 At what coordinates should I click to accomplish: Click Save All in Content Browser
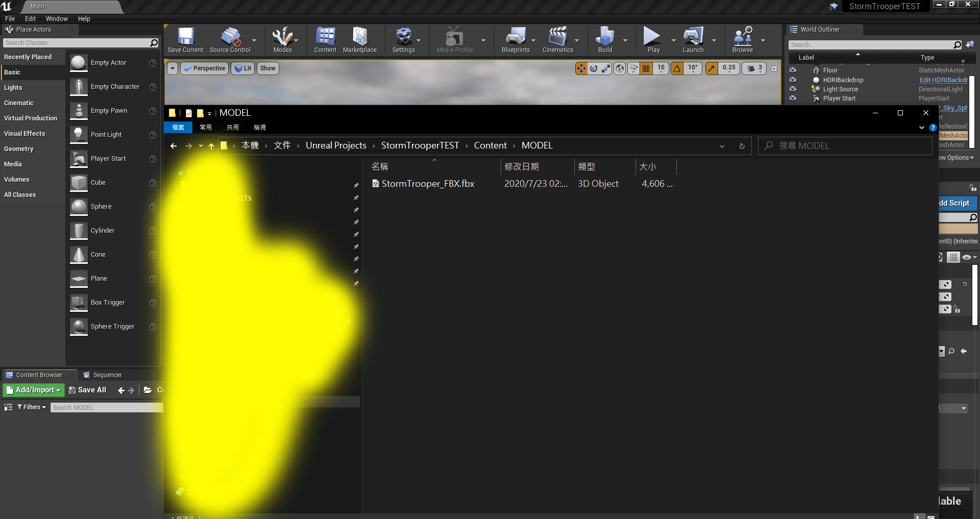click(x=87, y=390)
